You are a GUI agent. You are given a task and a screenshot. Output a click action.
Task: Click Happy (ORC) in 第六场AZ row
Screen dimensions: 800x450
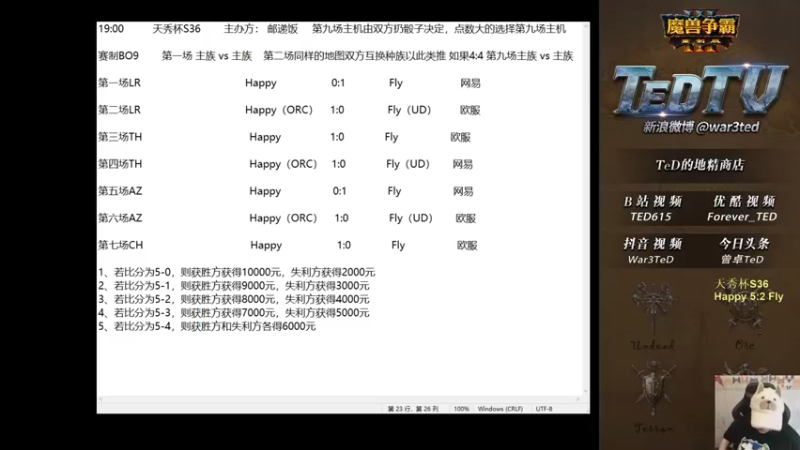click(283, 218)
